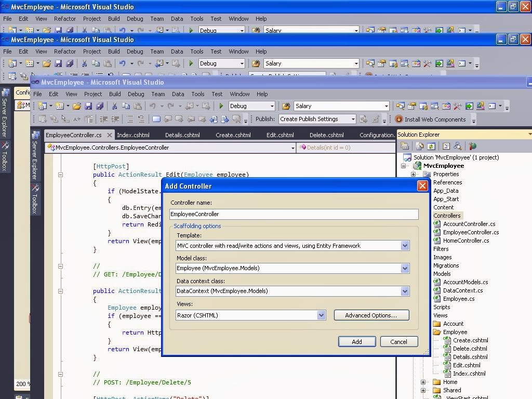
Task: Switch to the Create.cshtml tab
Action: click(233, 135)
